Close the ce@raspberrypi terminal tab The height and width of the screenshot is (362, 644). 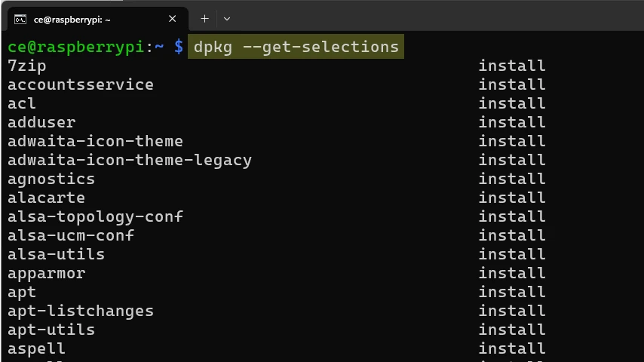[173, 19]
